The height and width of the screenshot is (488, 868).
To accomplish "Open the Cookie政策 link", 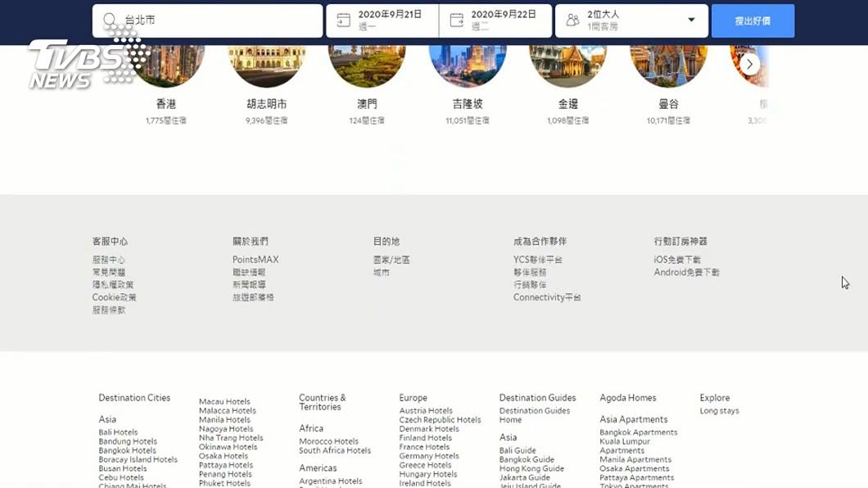I will (x=114, y=297).
